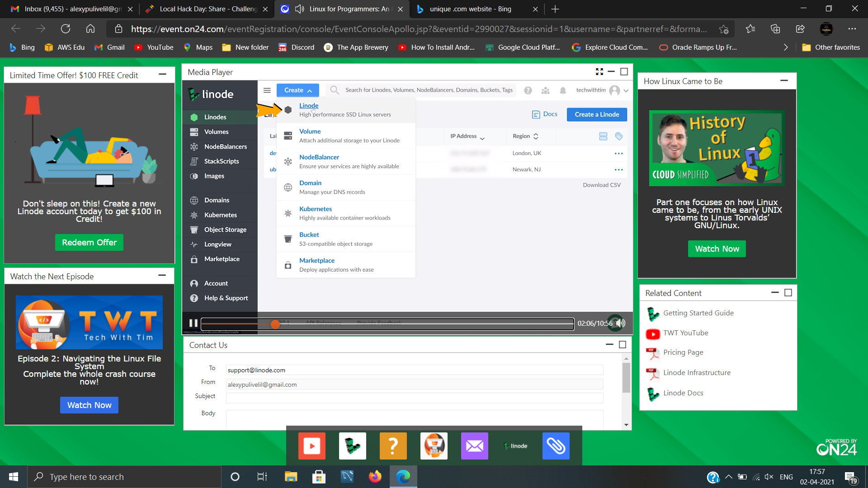The width and height of the screenshot is (868, 488).
Task: Open the red media player dock icon
Action: 311,446
